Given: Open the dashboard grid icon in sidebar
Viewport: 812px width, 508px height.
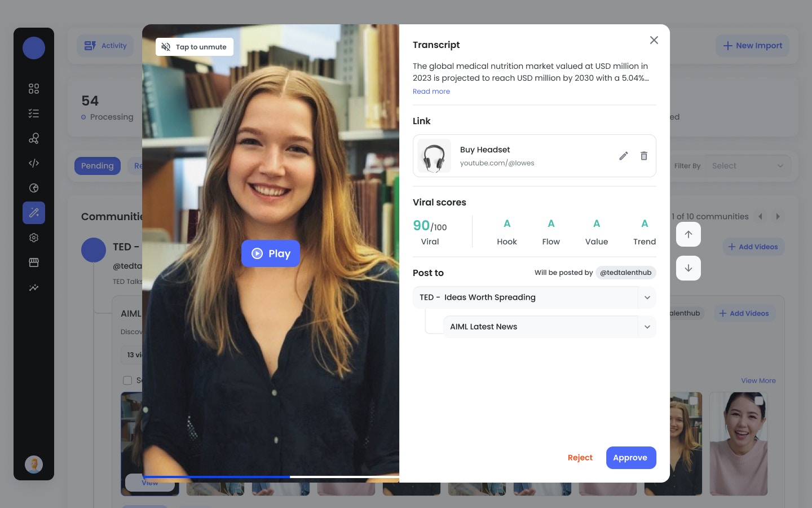Looking at the screenshot, I should [34, 89].
